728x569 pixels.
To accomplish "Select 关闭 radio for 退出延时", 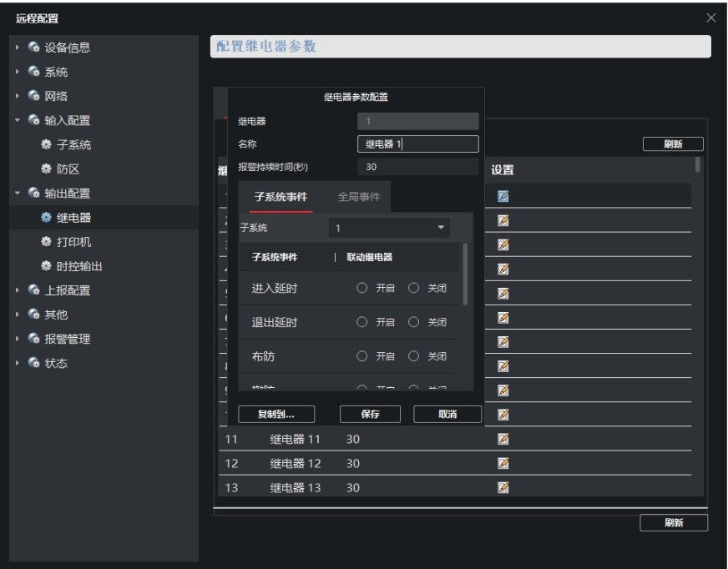I will point(413,322).
